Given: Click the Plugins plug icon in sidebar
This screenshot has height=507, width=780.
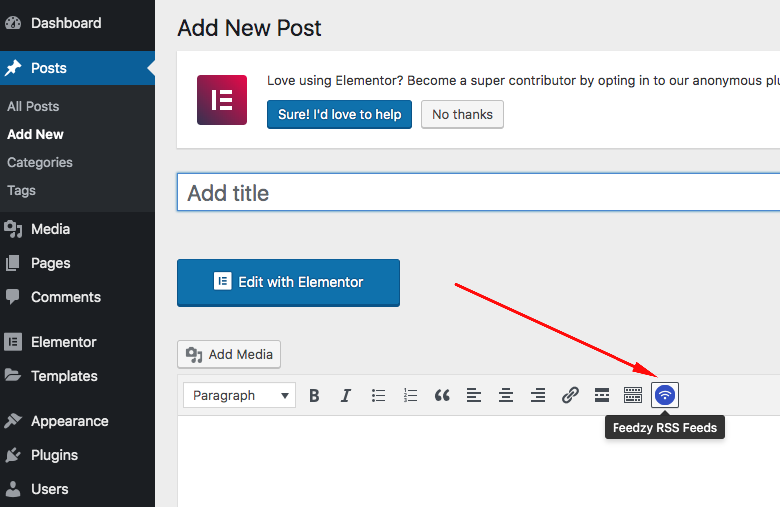Looking at the screenshot, I should tap(13, 455).
